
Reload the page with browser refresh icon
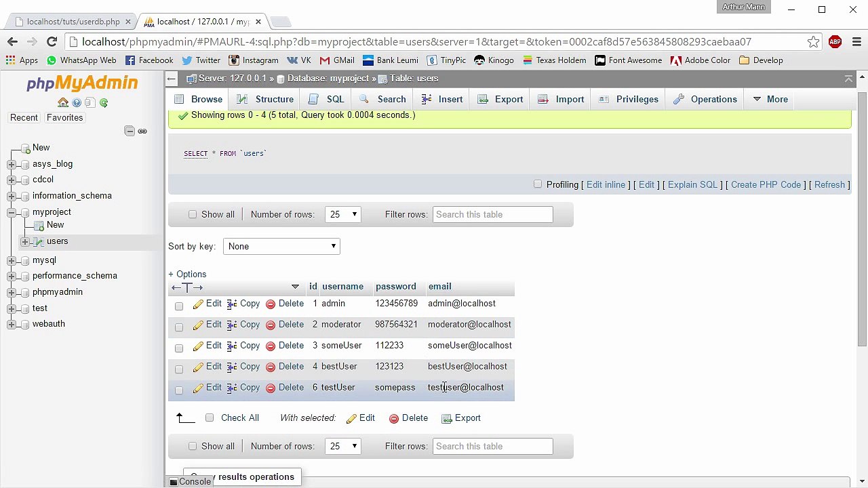(x=52, y=42)
